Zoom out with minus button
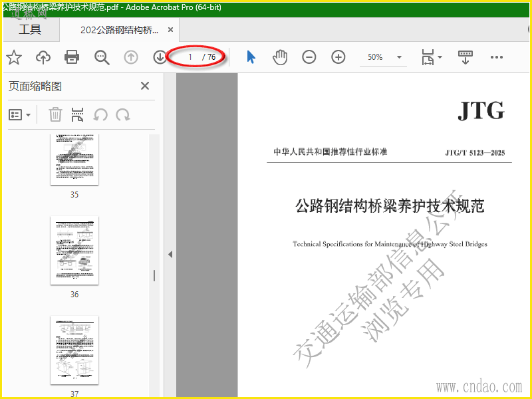 (309, 57)
